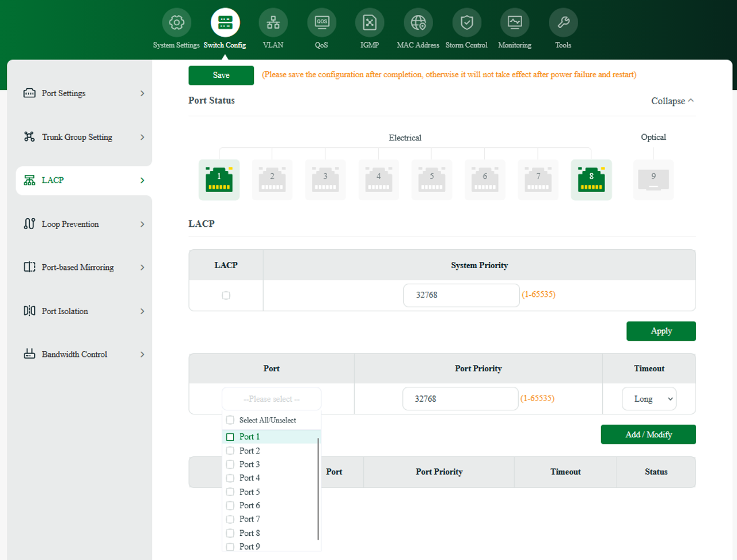
Task: Click the Monitoring icon
Action: [x=514, y=22]
